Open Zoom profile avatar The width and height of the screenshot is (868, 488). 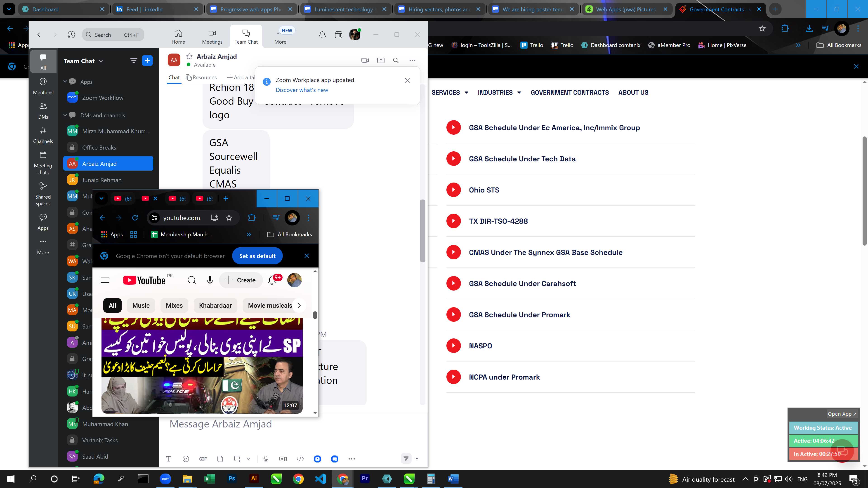355,35
